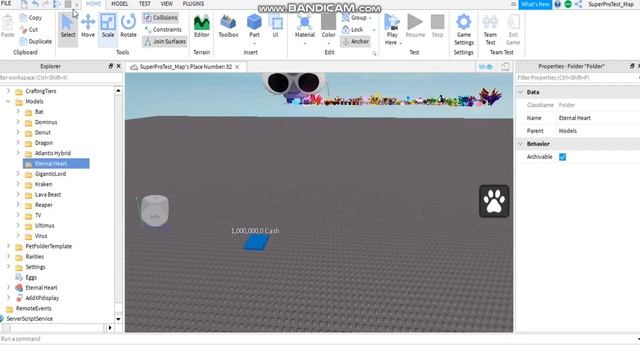Click the Run a command bar
The width and height of the screenshot is (640, 360).
pyautogui.click(x=318, y=339)
